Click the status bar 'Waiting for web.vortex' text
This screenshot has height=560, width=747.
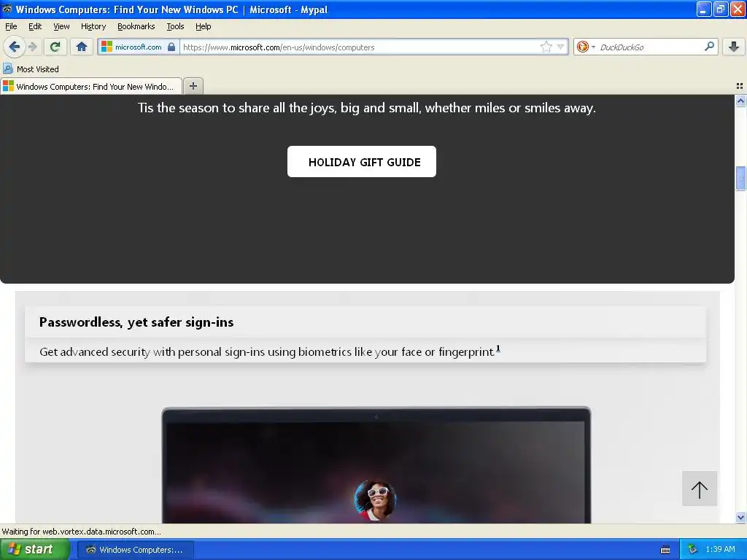coord(82,532)
